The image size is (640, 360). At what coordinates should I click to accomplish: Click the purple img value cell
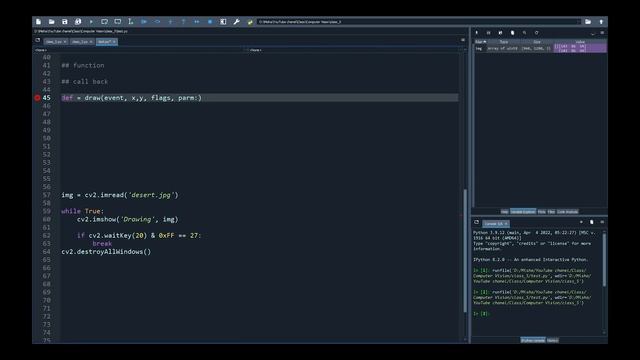[x=580, y=48]
